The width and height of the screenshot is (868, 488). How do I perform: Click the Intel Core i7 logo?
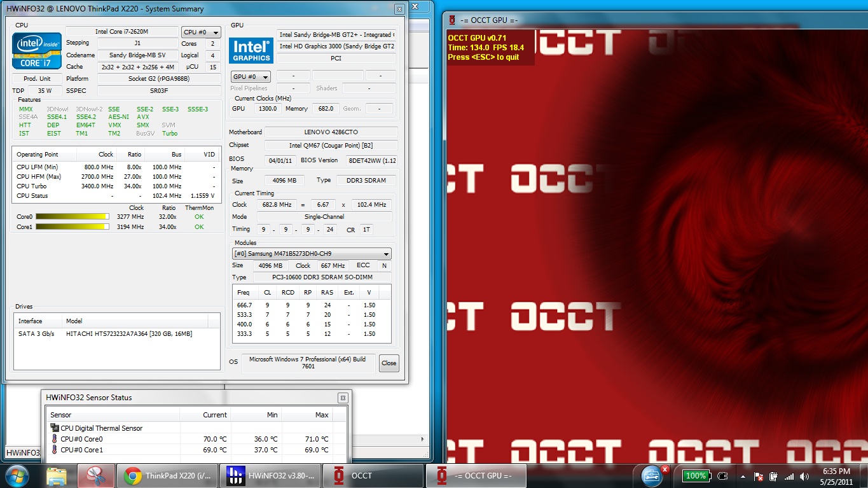tap(37, 51)
